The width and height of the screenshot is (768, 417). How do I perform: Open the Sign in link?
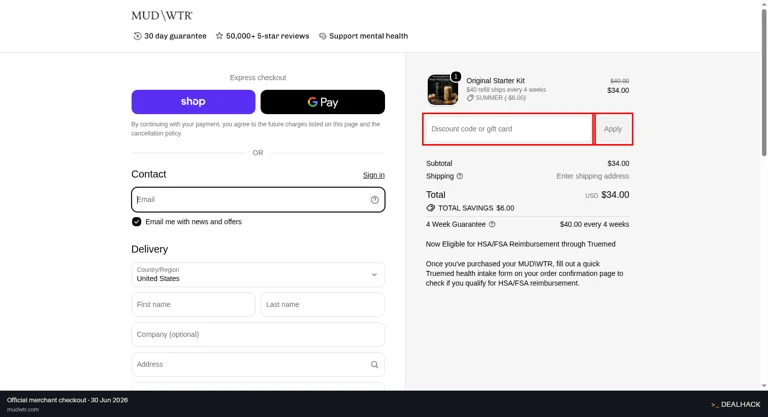(374, 175)
